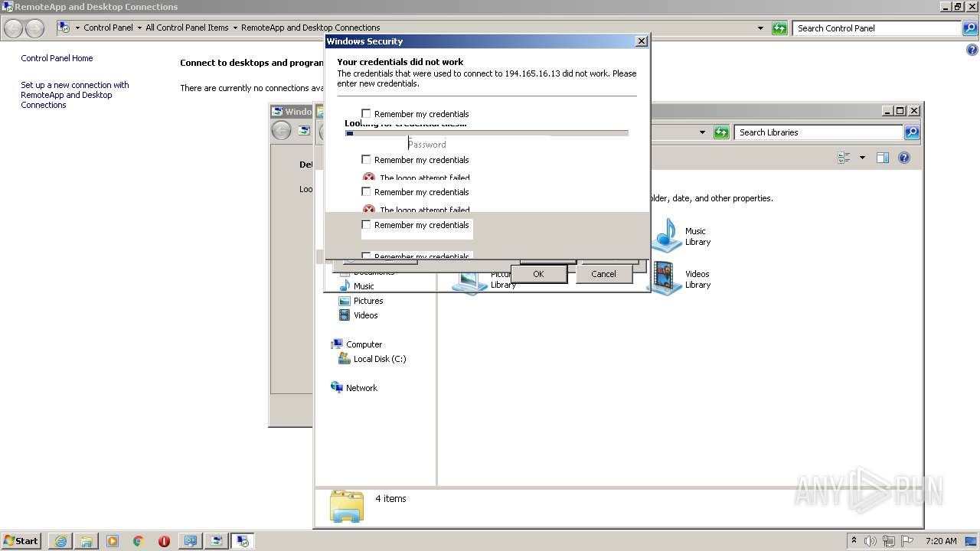Click the Forward arrow in the Control Panel window
980x551 pixels.
tap(35, 28)
